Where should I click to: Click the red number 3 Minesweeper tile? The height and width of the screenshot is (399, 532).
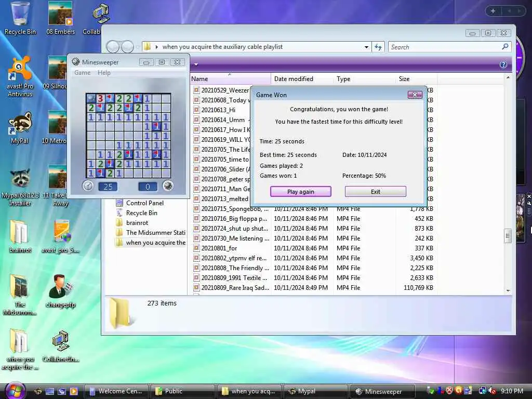tap(100, 98)
